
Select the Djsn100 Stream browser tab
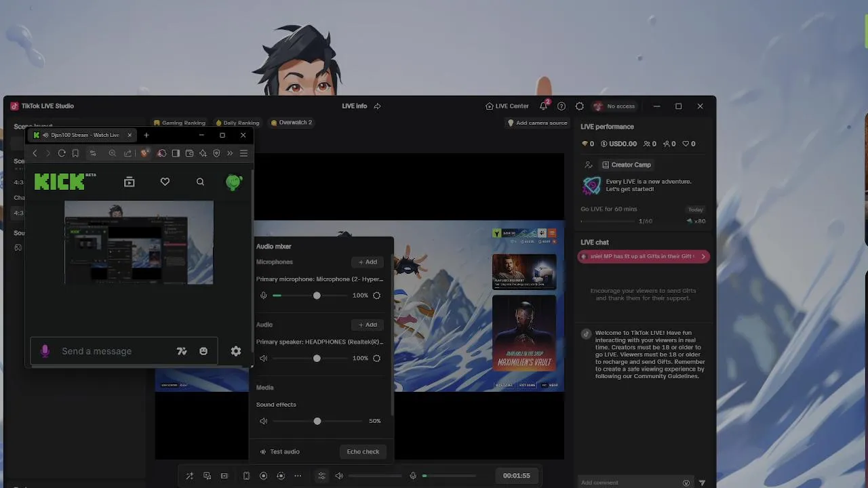83,135
